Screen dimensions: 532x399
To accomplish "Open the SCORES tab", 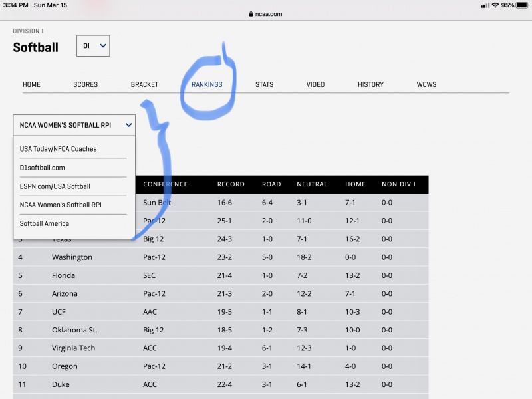I will 85,84.
